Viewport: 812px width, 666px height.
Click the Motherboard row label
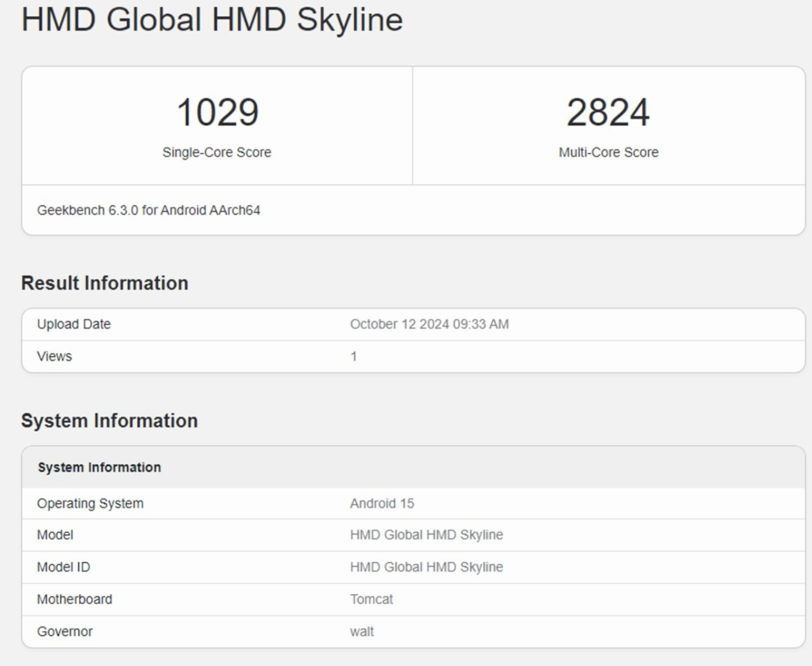[x=74, y=600]
